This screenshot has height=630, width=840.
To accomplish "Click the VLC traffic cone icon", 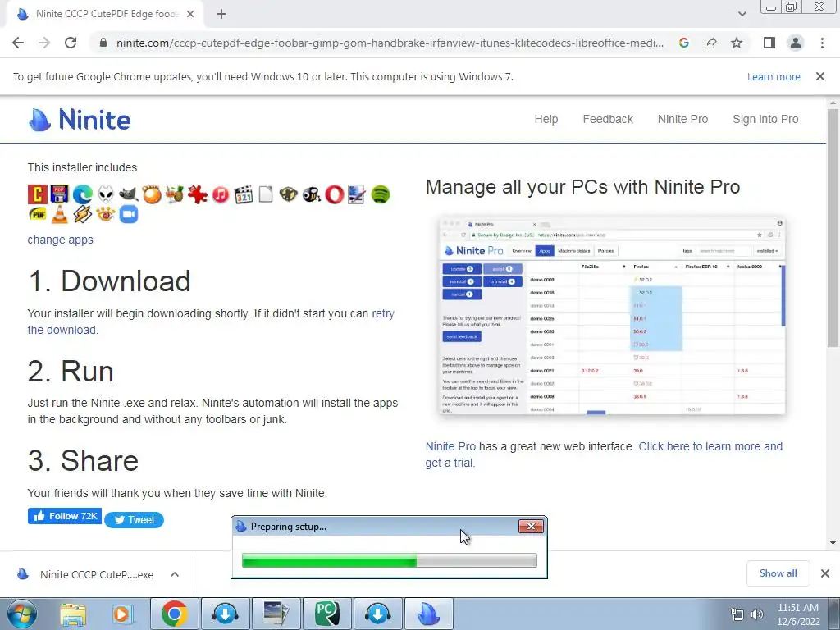I will (59, 214).
